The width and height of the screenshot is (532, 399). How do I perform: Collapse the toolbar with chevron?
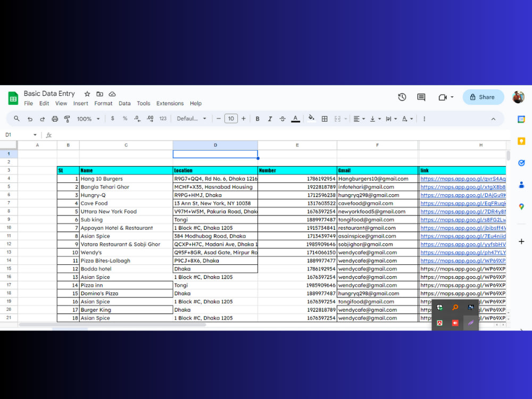click(x=493, y=119)
